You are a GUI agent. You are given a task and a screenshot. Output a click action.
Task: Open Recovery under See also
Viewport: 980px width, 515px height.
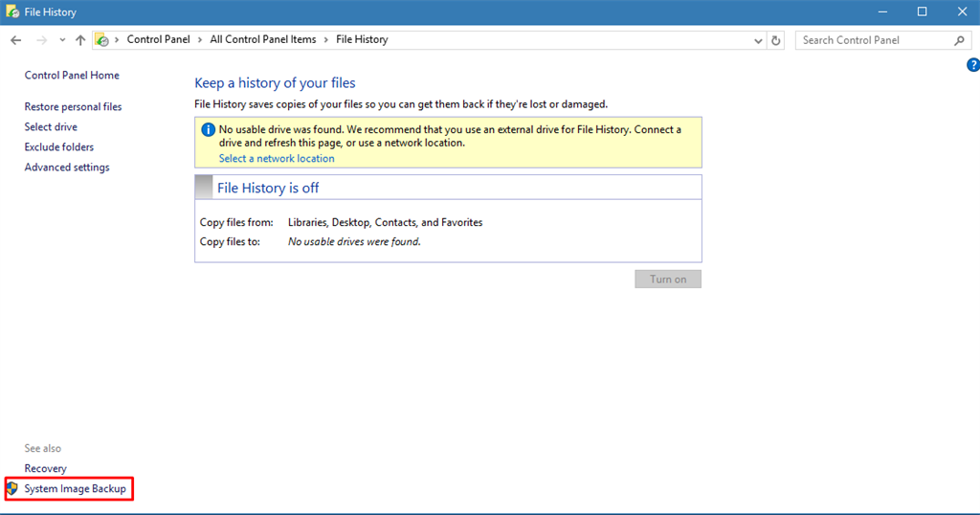(45, 468)
